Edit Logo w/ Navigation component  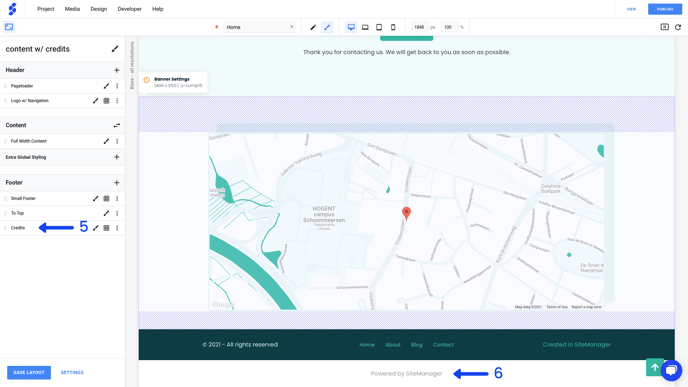pyautogui.click(x=96, y=100)
